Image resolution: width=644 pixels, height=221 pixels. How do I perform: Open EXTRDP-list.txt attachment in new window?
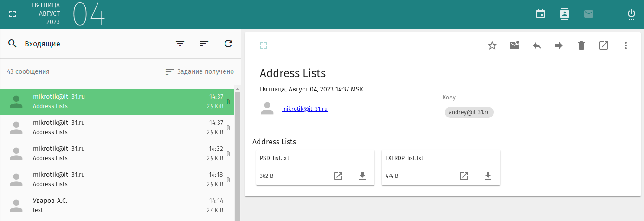tap(464, 175)
